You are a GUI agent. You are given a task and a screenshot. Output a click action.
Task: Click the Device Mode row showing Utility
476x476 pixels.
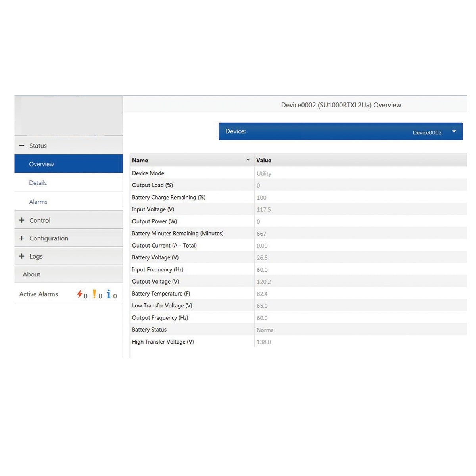tap(238, 173)
